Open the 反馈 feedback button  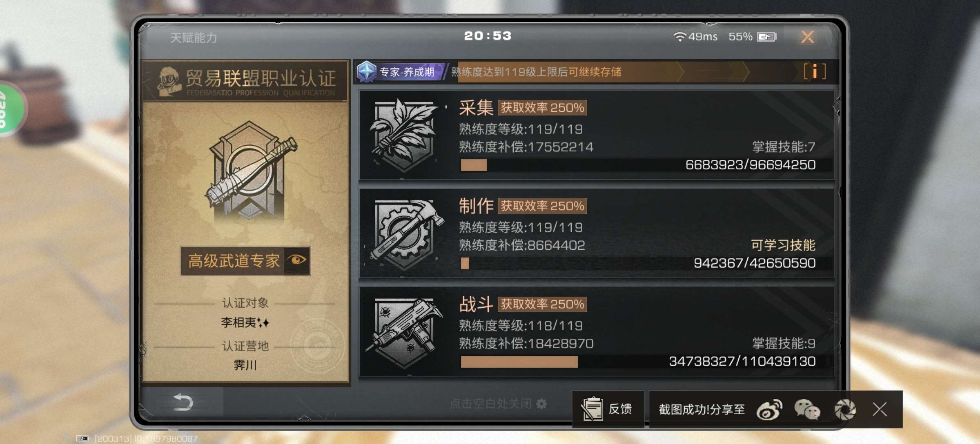pos(608,409)
